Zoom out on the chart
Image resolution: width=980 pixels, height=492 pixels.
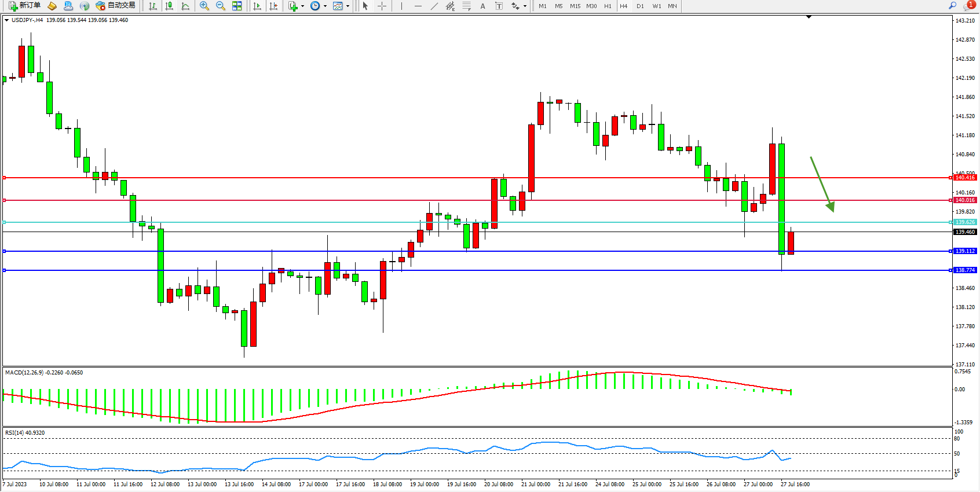pos(221,6)
